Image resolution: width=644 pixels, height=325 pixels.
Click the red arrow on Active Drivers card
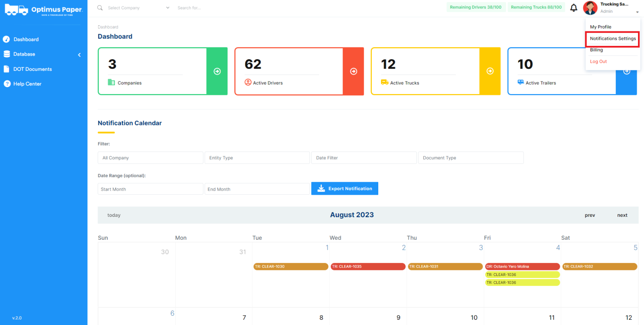[354, 71]
